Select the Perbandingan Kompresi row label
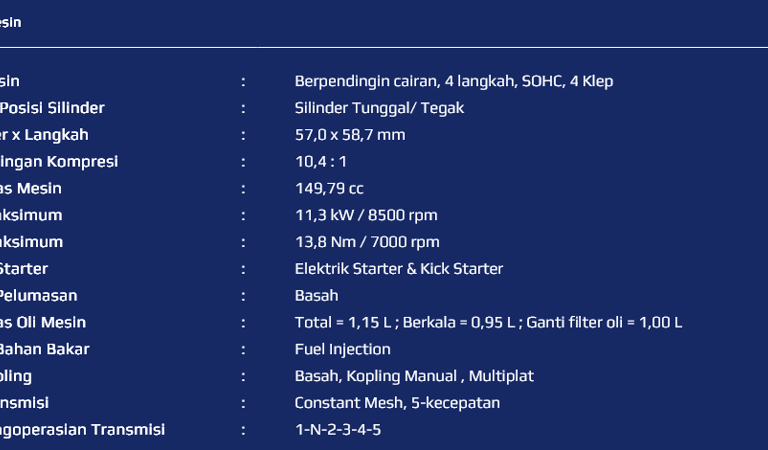Image resolution: width=768 pixels, height=450 pixels. coord(59,162)
